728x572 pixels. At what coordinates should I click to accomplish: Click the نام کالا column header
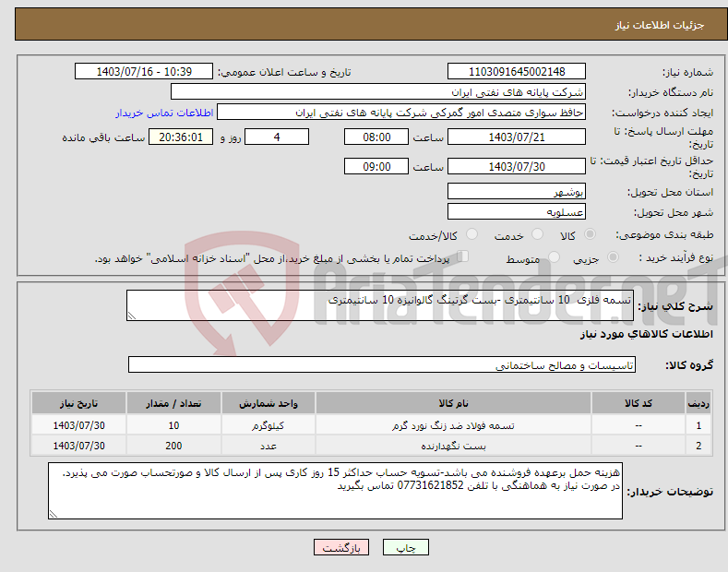[x=453, y=403]
